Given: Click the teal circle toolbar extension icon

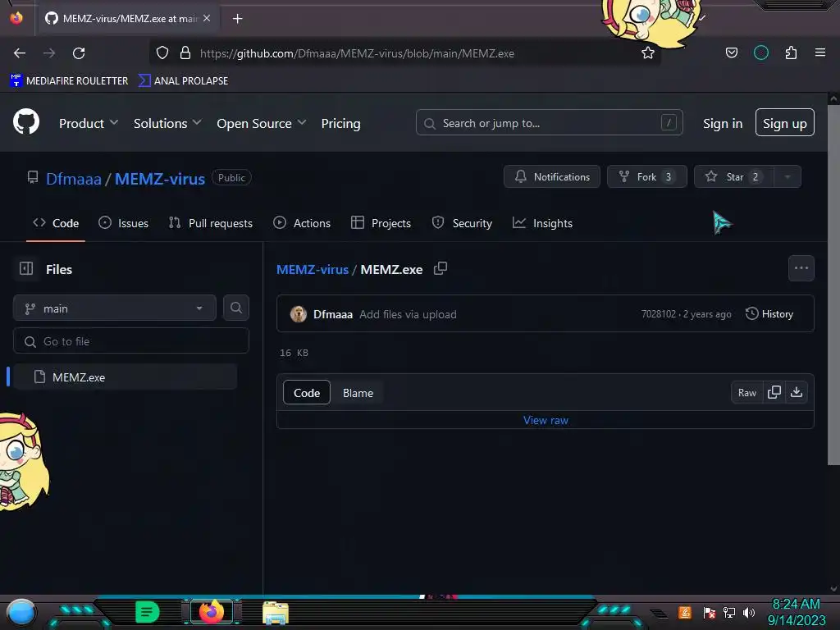Looking at the screenshot, I should point(760,52).
